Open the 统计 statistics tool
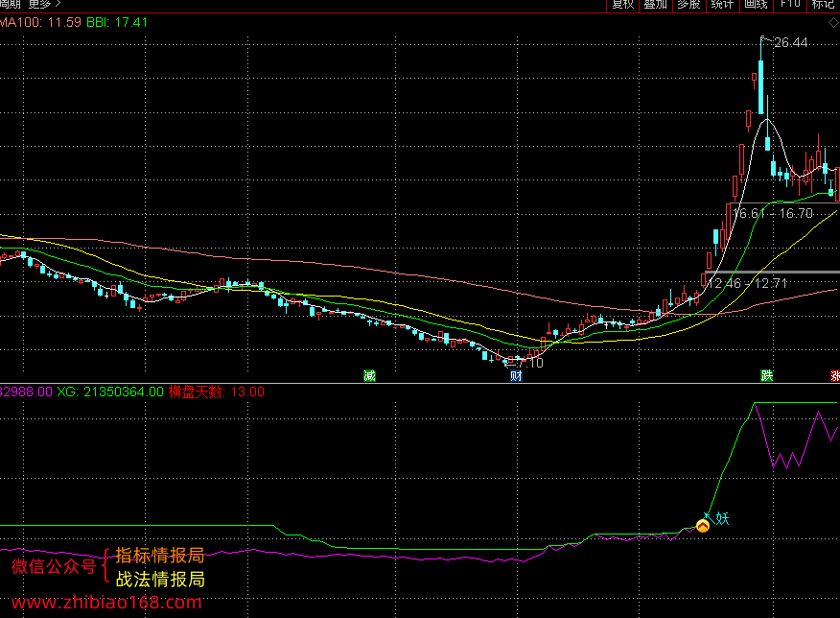The height and width of the screenshot is (618, 840). point(722,4)
